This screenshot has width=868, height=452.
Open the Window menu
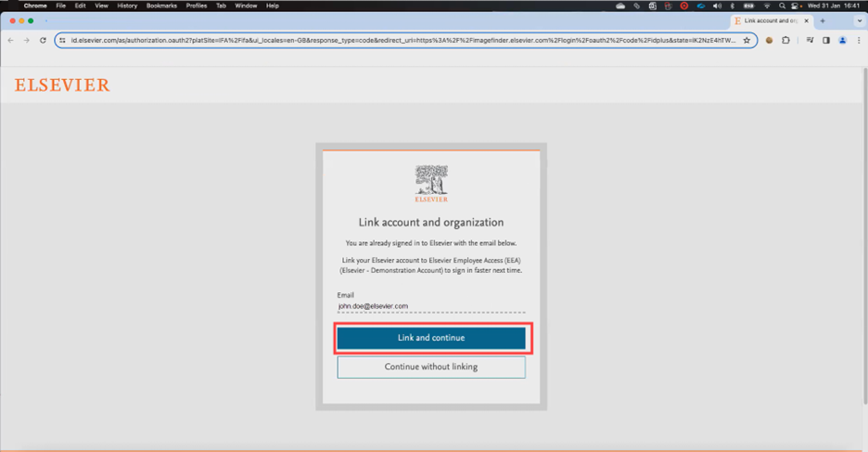tap(246, 6)
